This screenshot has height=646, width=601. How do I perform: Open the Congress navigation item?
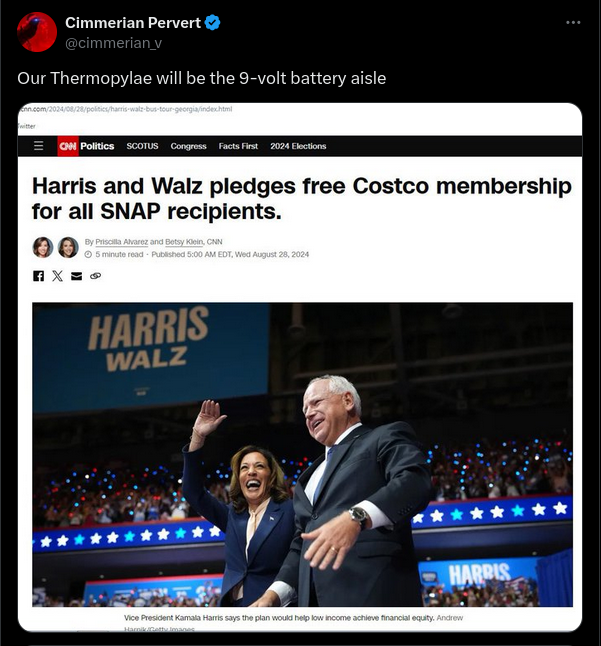[x=189, y=146]
